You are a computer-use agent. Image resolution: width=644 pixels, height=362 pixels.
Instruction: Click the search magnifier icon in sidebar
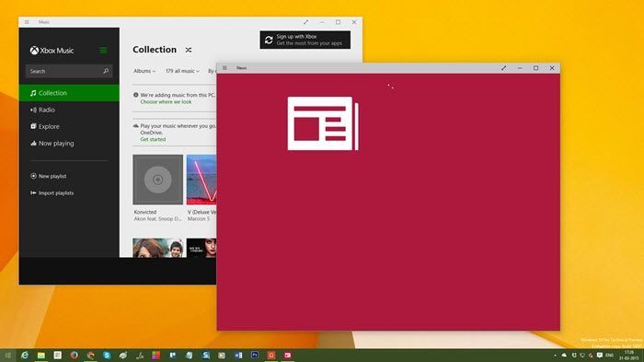106,71
